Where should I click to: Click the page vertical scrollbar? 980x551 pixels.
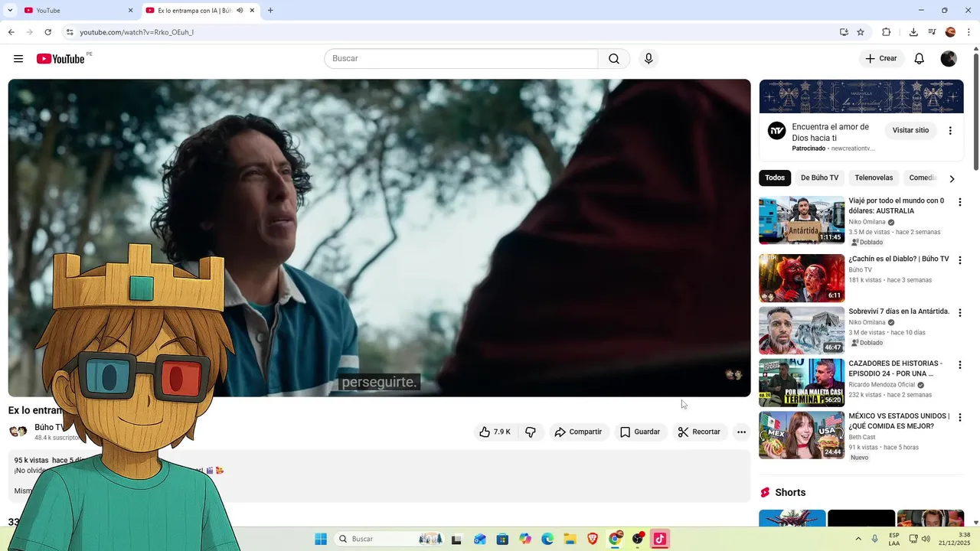coord(975,111)
